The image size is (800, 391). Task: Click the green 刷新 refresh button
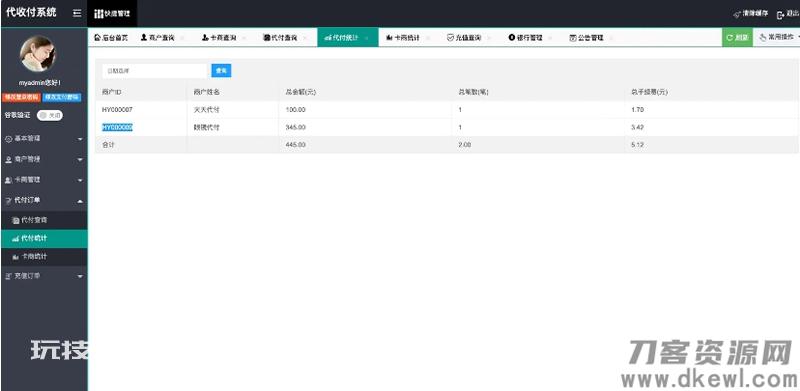[737, 37]
